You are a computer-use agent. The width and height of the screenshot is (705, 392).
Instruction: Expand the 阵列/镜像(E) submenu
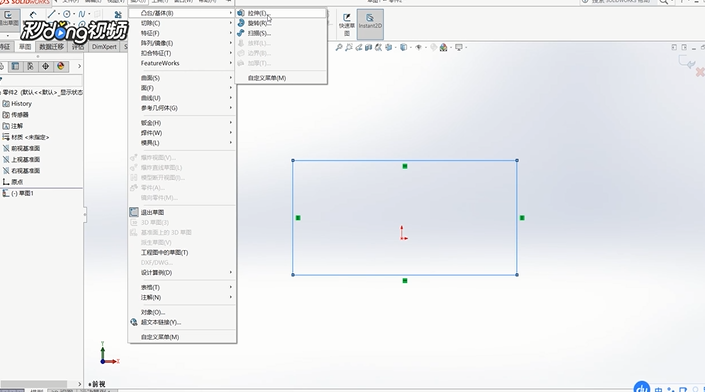pos(182,43)
